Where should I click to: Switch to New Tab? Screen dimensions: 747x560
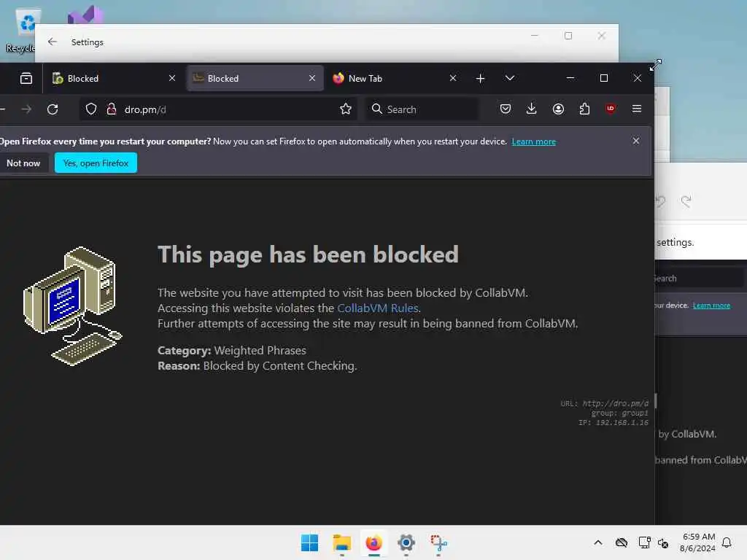tap(395, 78)
